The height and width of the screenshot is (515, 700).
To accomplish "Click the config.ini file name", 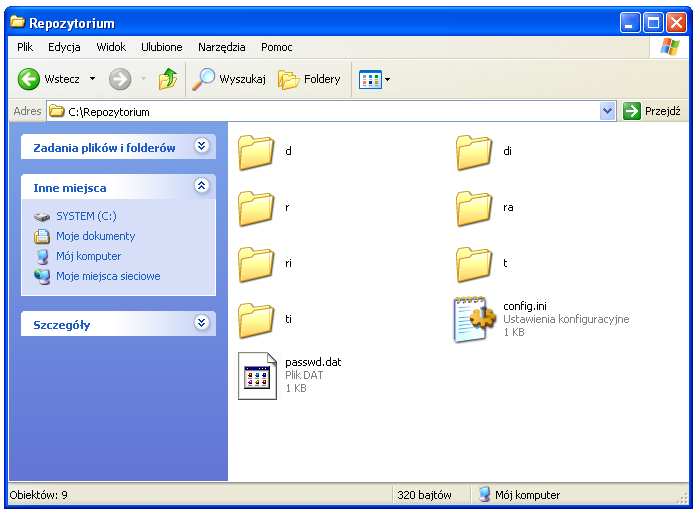I will pos(525,306).
